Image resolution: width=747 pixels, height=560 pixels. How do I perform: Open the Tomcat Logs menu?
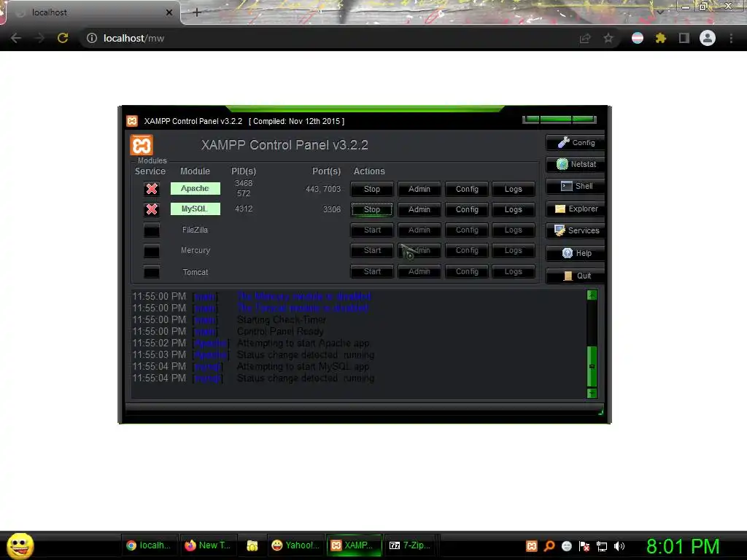tap(513, 271)
